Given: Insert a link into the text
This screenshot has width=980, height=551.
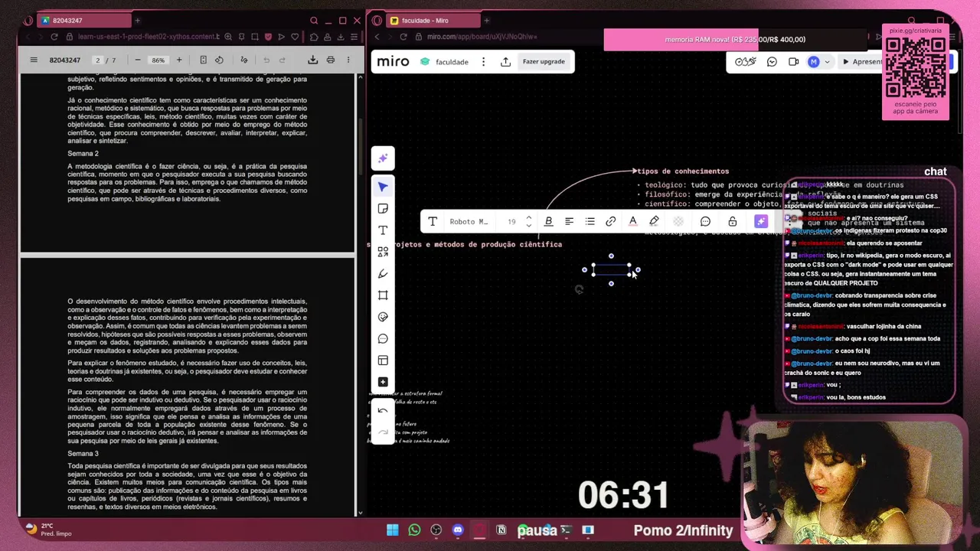Looking at the screenshot, I should point(611,221).
